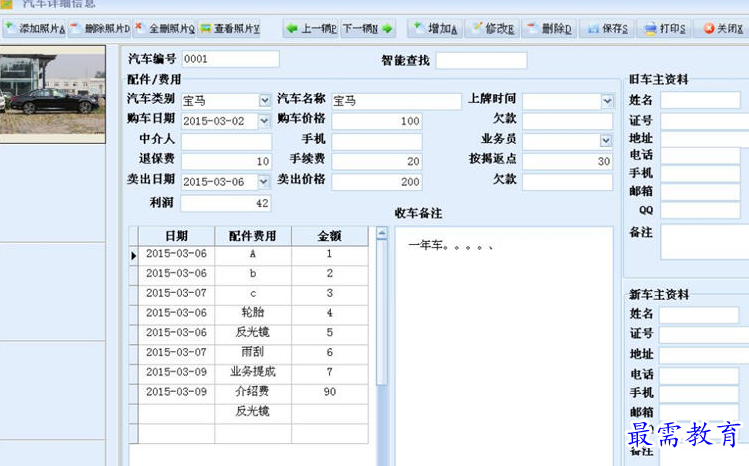Click the 业务提成 cell in the table

253,372
